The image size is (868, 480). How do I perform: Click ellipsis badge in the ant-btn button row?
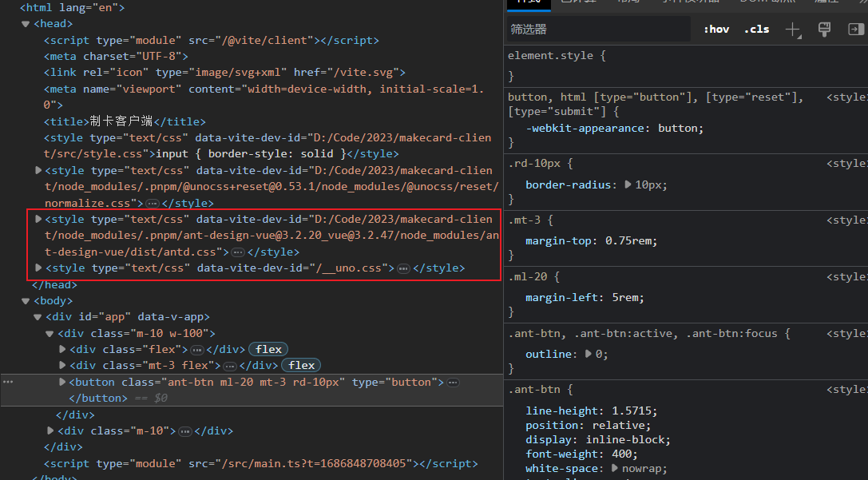(x=453, y=383)
